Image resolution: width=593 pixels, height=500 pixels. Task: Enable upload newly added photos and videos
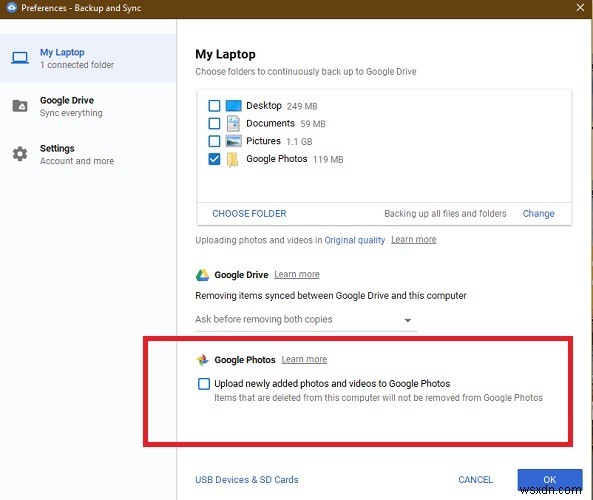(204, 384)
